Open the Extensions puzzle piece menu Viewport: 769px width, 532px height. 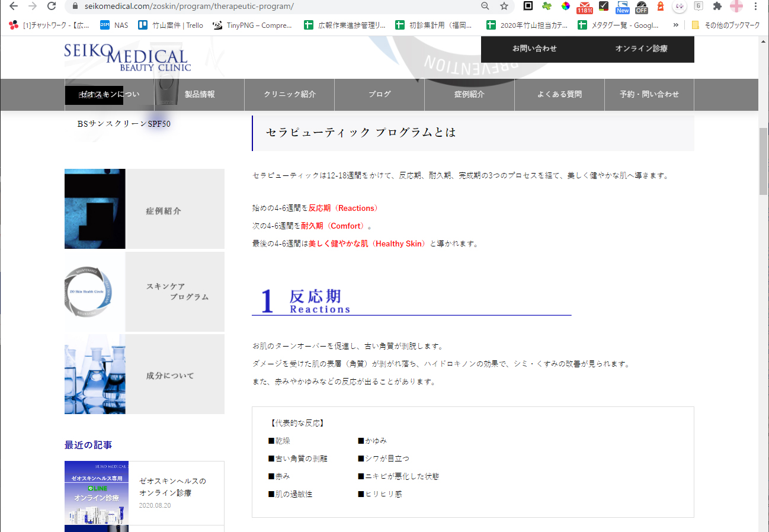coord(717,6)
